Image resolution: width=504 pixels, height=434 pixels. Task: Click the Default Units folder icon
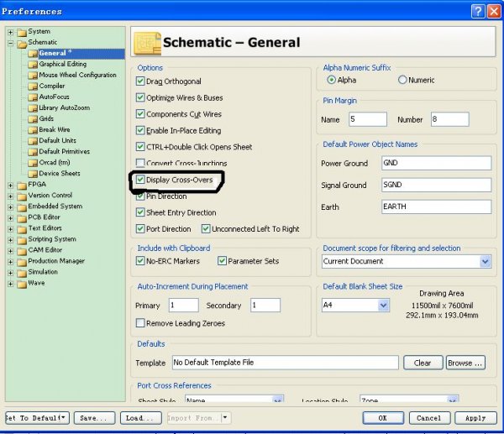[x=33, y=141]
